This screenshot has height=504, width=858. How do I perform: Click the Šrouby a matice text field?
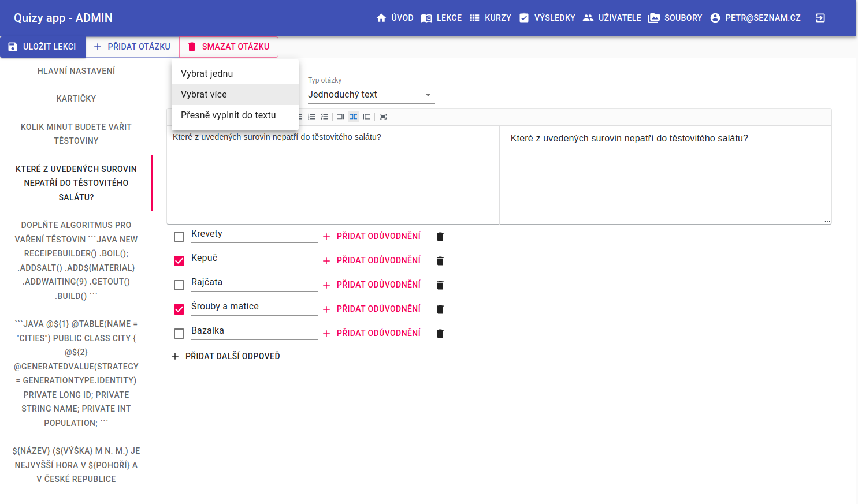(254, 307)
